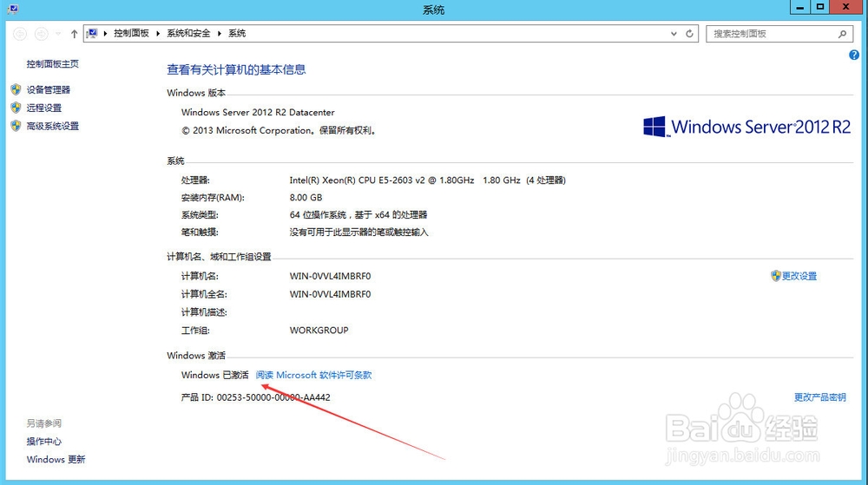Viewport: 868px width, 485px height.
Task: Open help with the question mark icon
Action: point(854,55)
